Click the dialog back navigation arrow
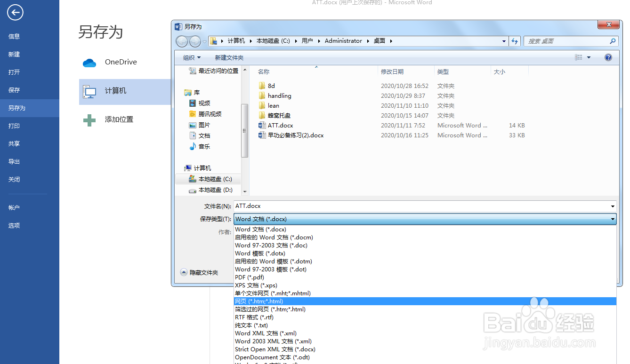This screenshot has width=630, height=364. tap(182, 41)
